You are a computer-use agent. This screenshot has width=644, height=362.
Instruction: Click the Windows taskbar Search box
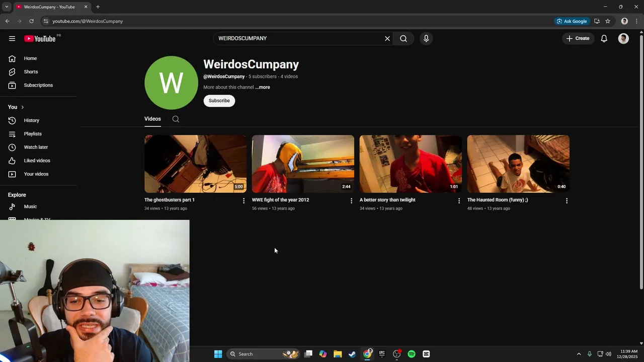263,354
